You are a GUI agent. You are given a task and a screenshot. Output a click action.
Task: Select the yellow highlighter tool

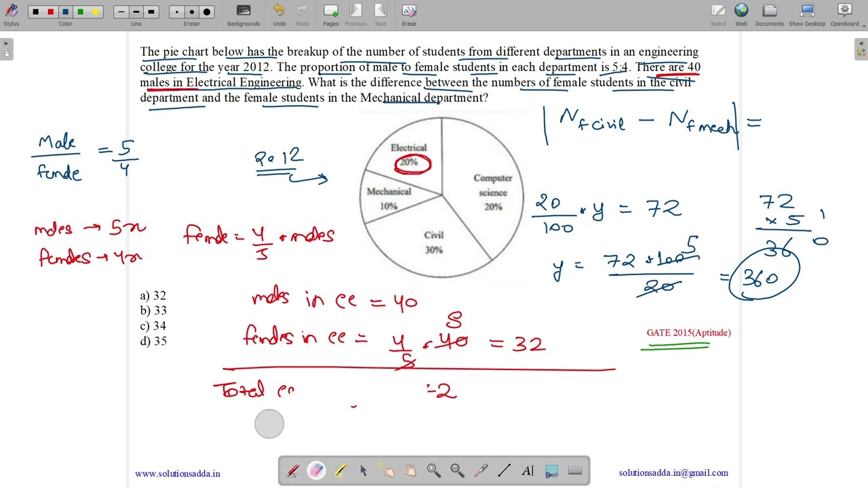point(340,470)
